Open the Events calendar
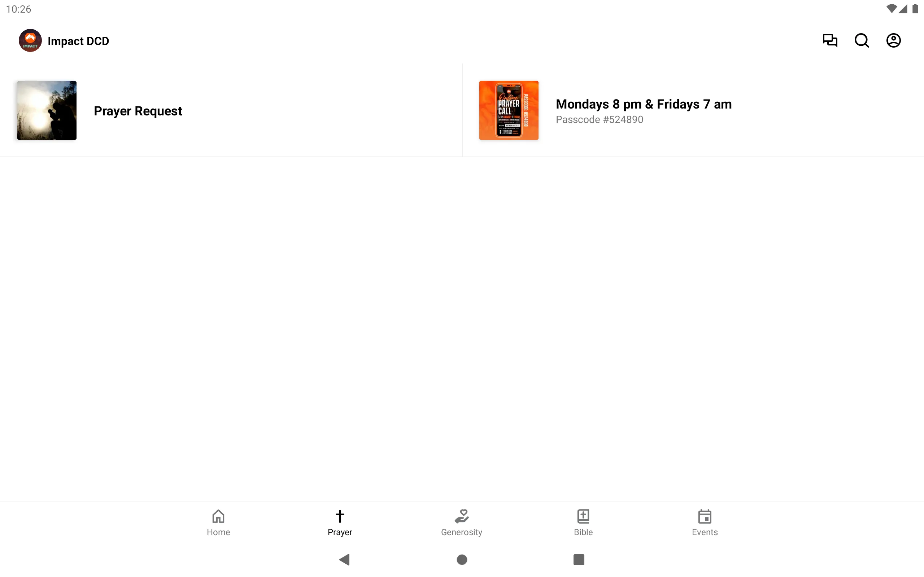 click(705, 522)
